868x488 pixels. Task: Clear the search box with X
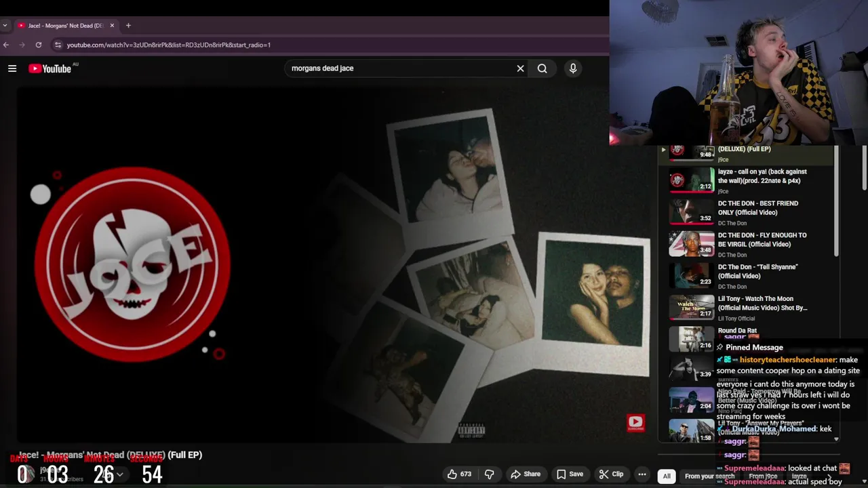(520, 68)
